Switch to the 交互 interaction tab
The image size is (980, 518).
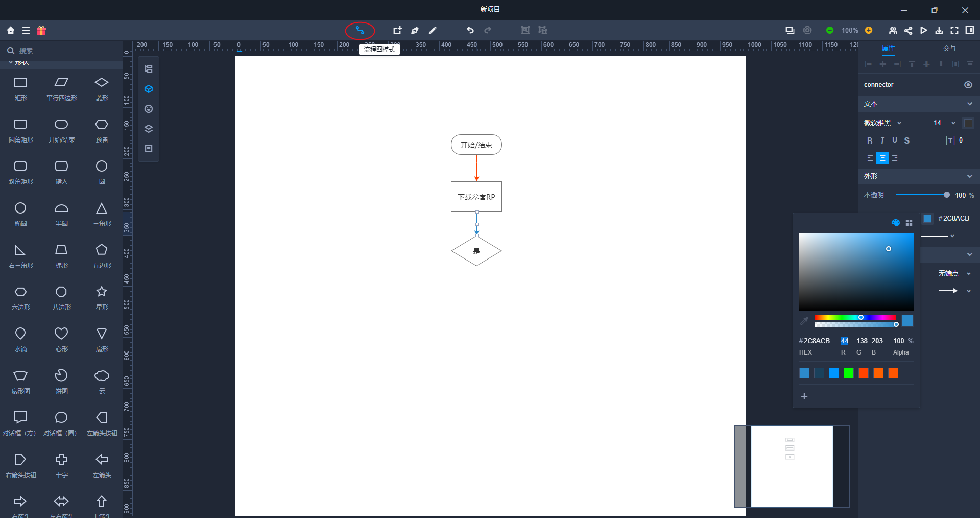(949, 48)
